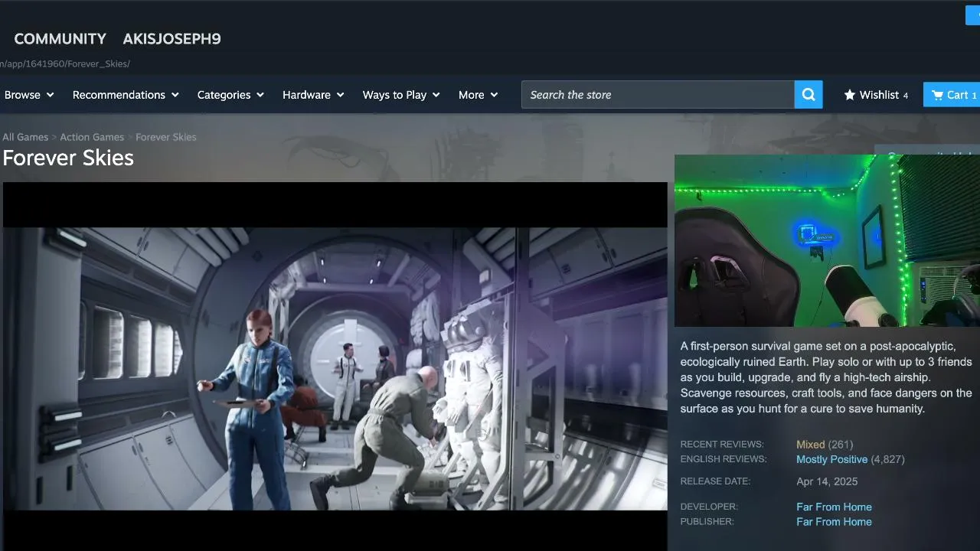Click the Wishlist star icon
This screenshot has height=551, width=980.
pos(850,95)
